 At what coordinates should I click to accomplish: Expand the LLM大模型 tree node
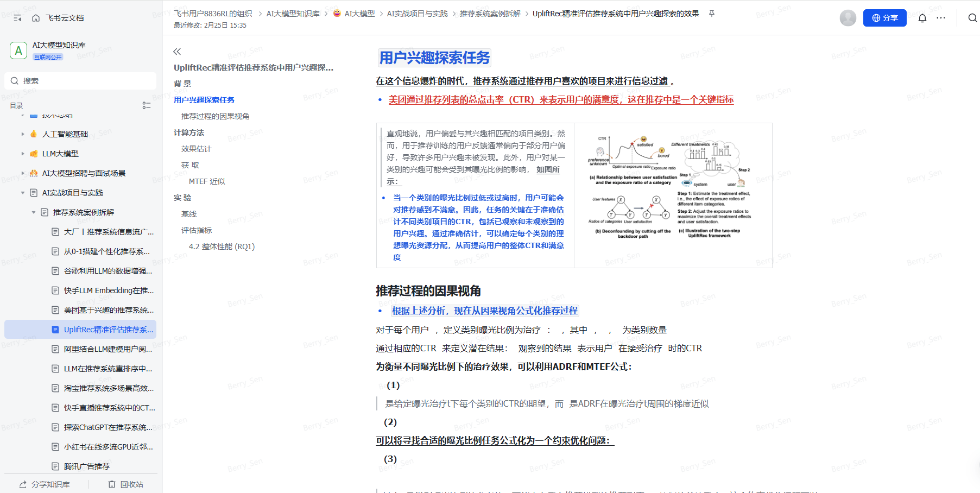[x=23, y=154]
